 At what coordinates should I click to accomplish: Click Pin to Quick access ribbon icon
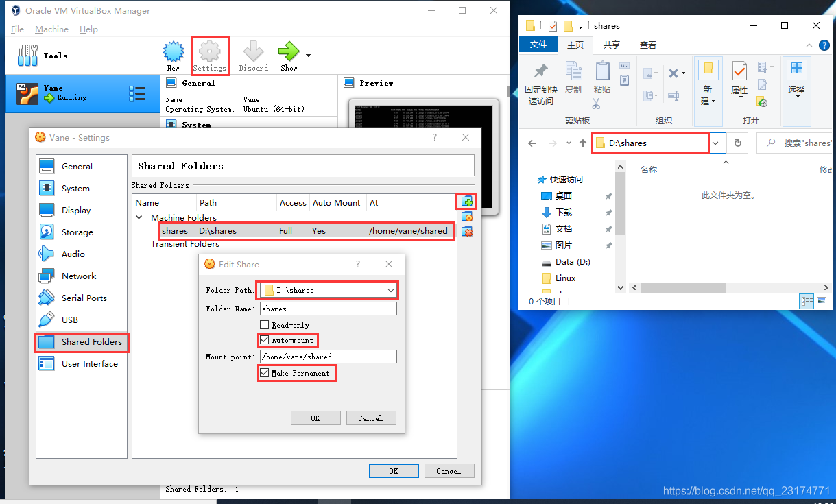(x=540, y=71)
